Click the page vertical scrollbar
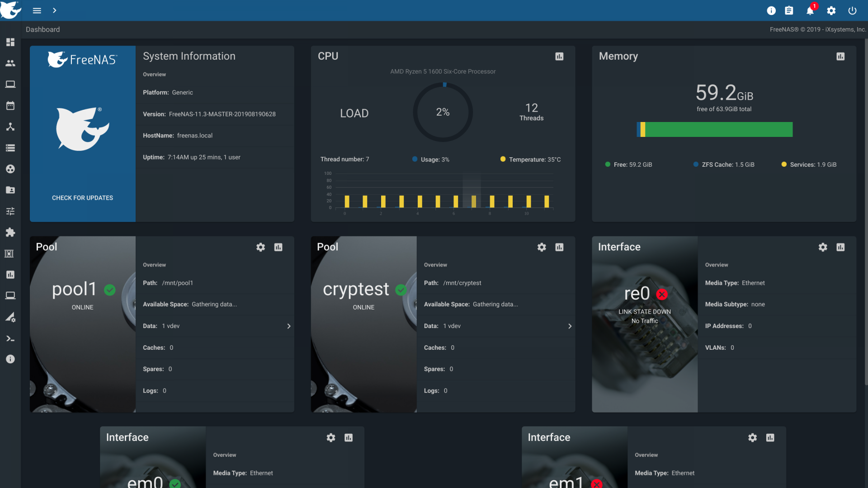The height and width of the screenshot is (488, 868). tap(866, 211)
